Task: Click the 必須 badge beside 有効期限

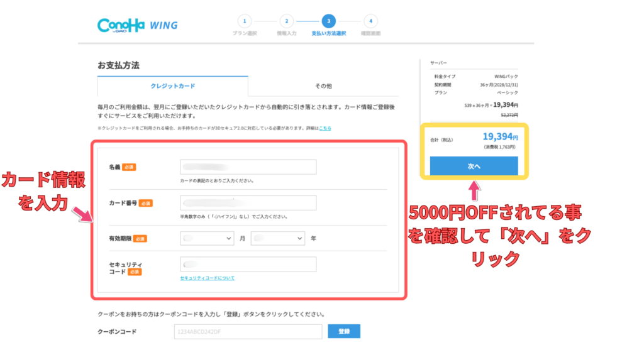Action: pos(140,239)
